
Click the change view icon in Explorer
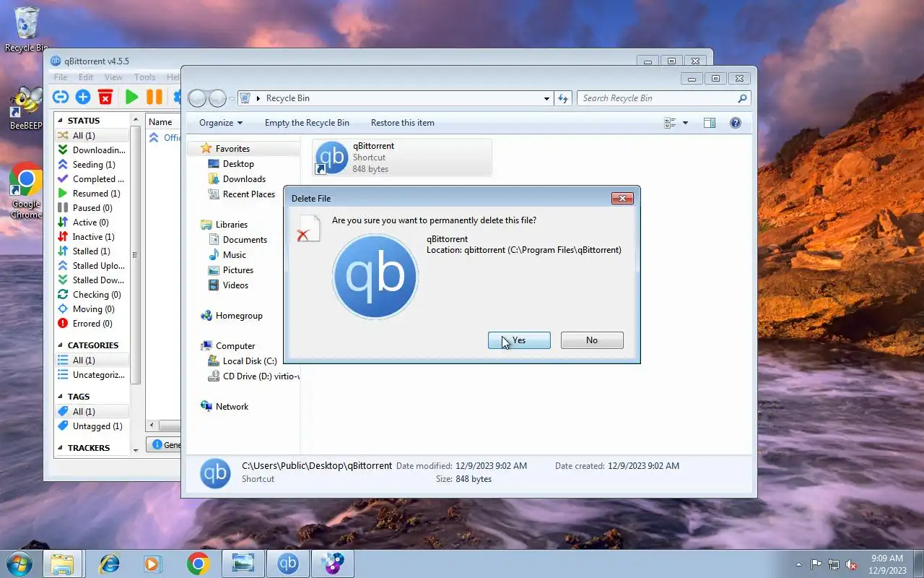click(x=670, y=123)
